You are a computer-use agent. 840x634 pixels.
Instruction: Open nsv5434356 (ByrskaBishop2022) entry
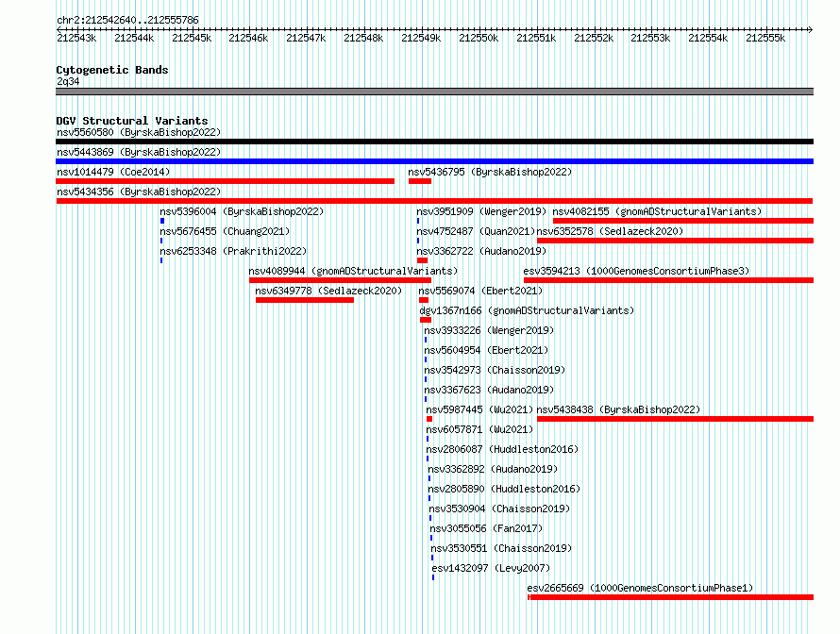139,192
